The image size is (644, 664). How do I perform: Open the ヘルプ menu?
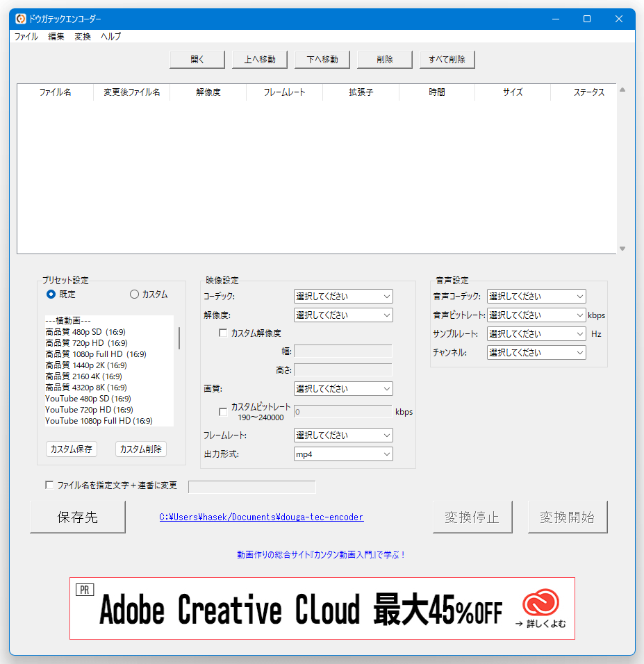pos(110,36)
